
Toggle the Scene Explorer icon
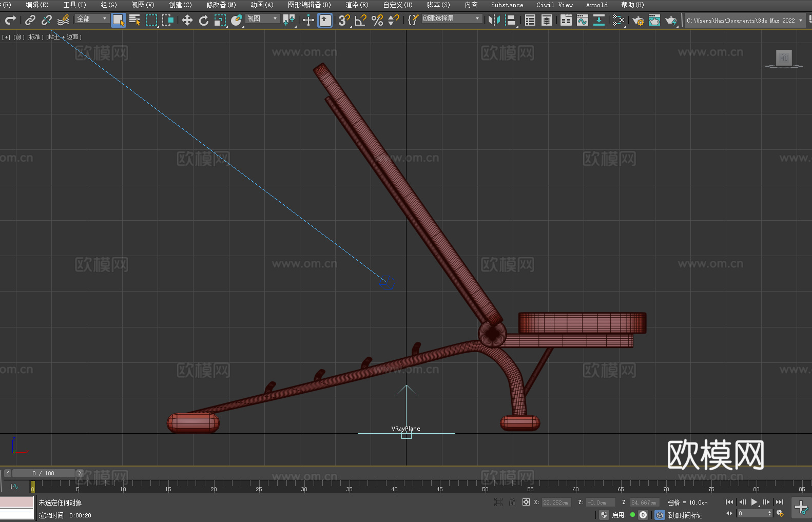[x=530, y=20]
